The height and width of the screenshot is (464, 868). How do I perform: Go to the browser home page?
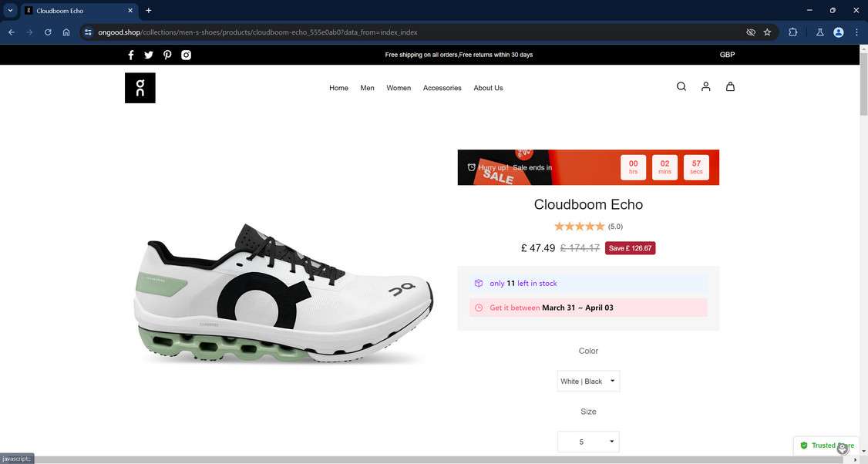pyautogui.click(x=66, y=32)
